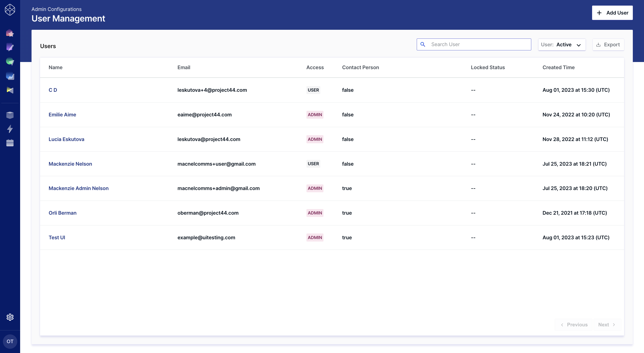Open the calendar sidebar icon
Screen dimensions: 644x353
tap(10, 143)
